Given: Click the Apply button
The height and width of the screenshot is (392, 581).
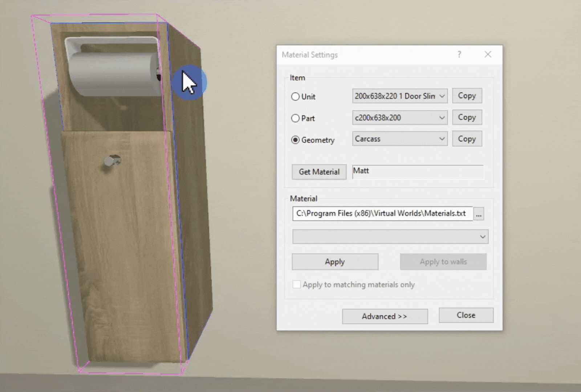Looking at the screenshot, I should pos(335,262).
